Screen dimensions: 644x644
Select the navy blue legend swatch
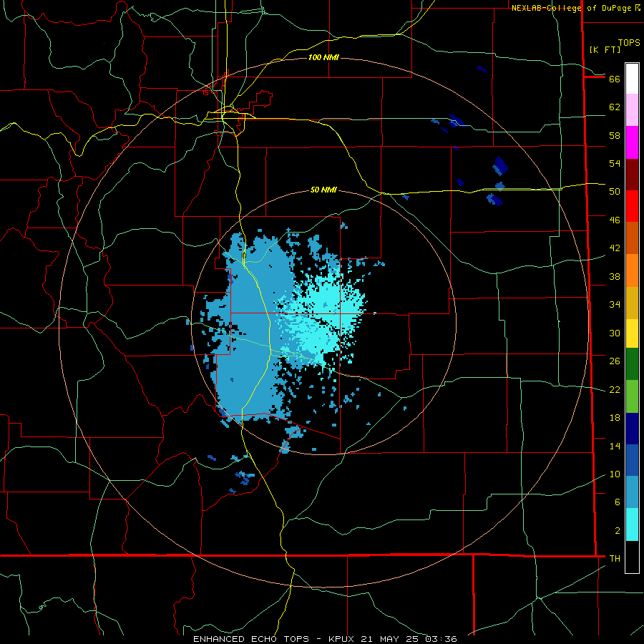pos(632,429)
